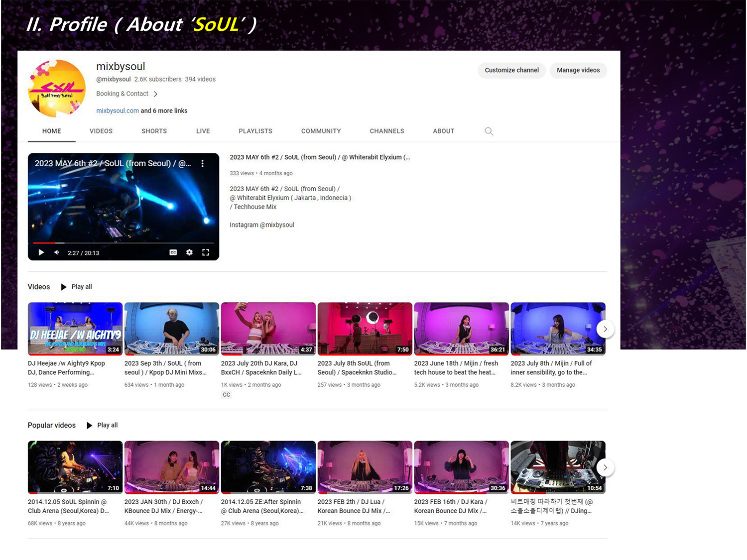Screen dimensions: 747x560
Task: Open the DJ Heejae /w Aighty9 thumbnail
Action: (x=75, y=329)
